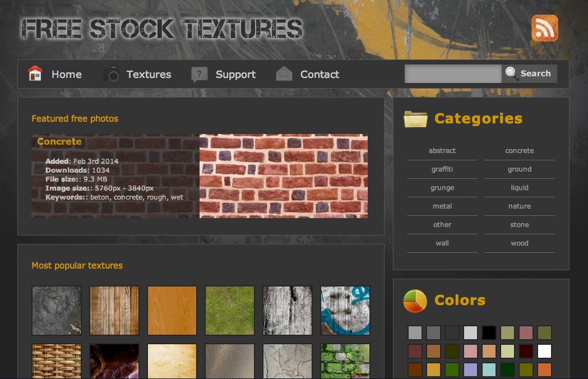Choose the light teal color swatch
This screenshot has height=379, width=588.
[x=489, y=369]
